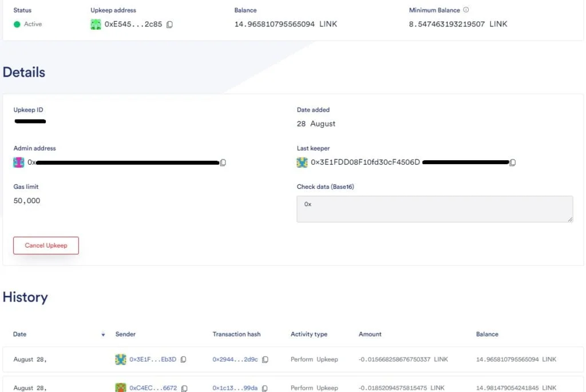Screen dimensions: 586x392
Task: Select amount -0.01852094575815475 LINK
Action: coord(401,388)
